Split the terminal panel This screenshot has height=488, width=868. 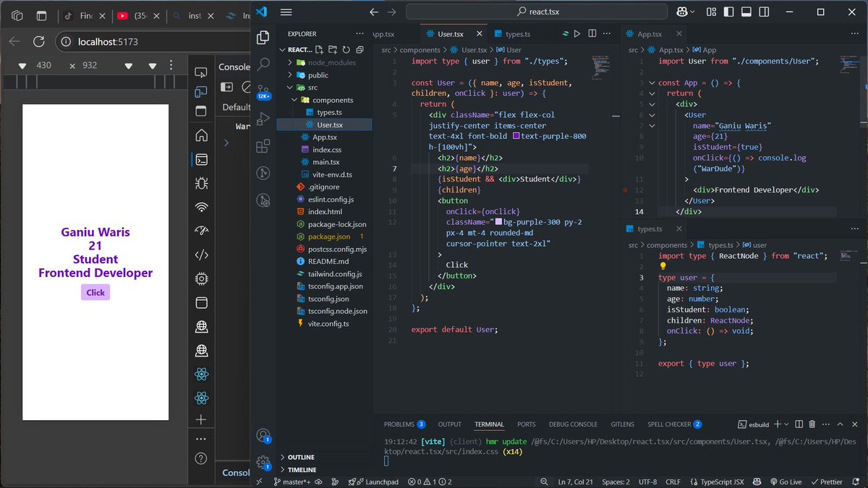coord(799,424)
